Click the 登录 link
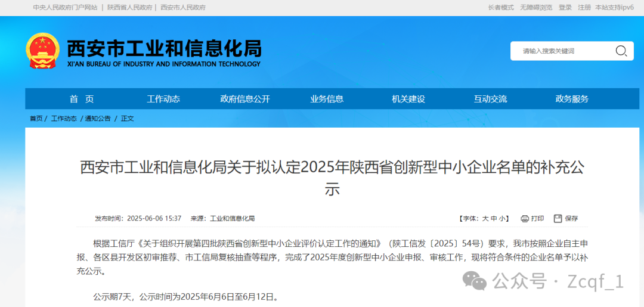The image size is (644, 307). click(565, 7)
